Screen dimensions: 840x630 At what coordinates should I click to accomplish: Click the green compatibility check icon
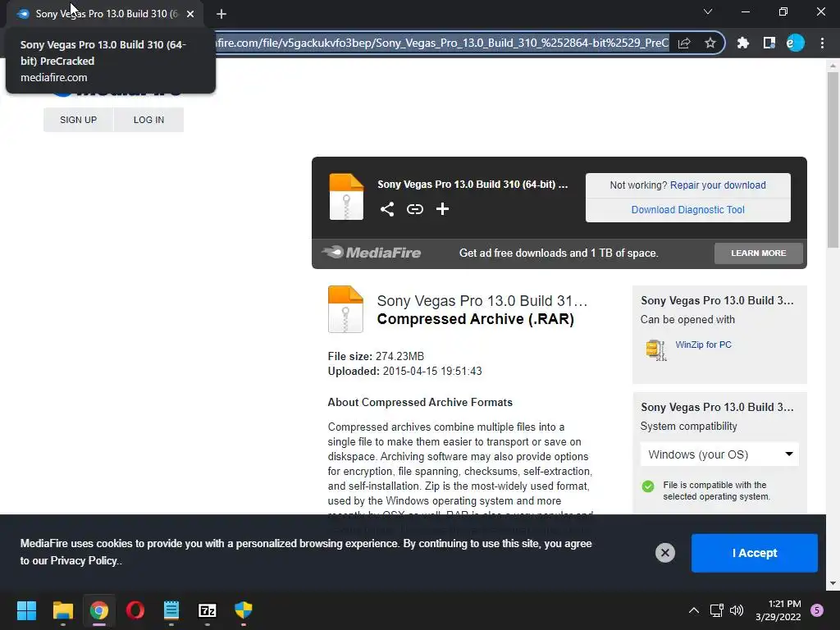pyautogui.click(x=648, y=486)
